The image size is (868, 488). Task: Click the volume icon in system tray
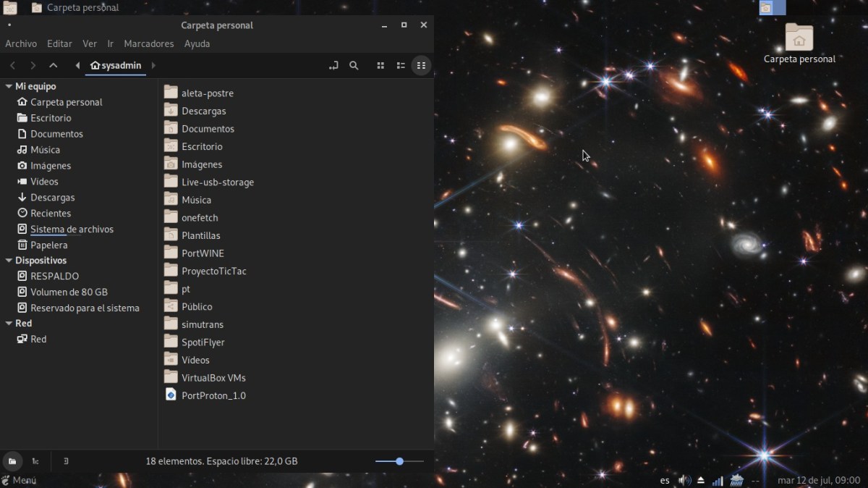click(683, 480)
